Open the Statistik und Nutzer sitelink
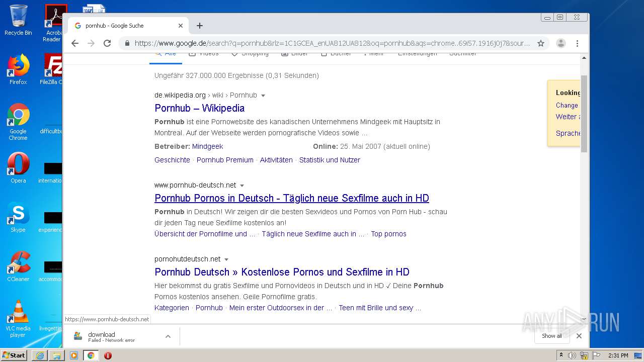 (330, 160)
